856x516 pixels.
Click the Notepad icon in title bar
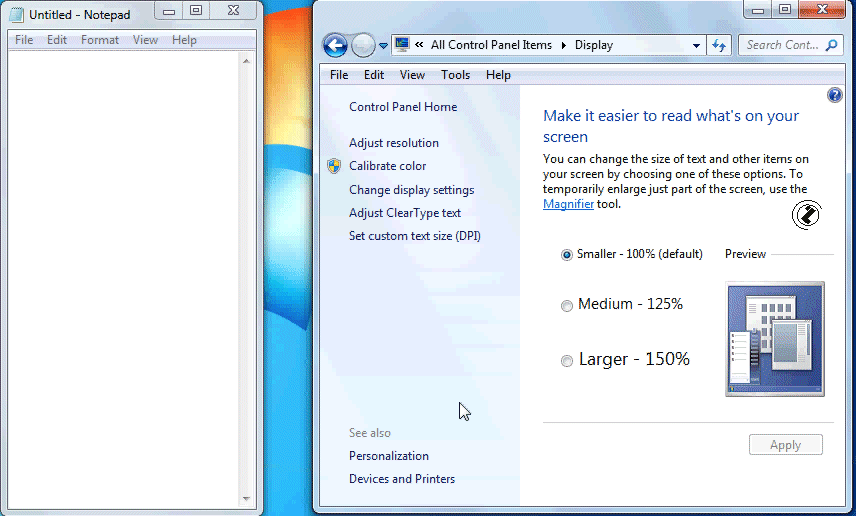tap(16, 15)
